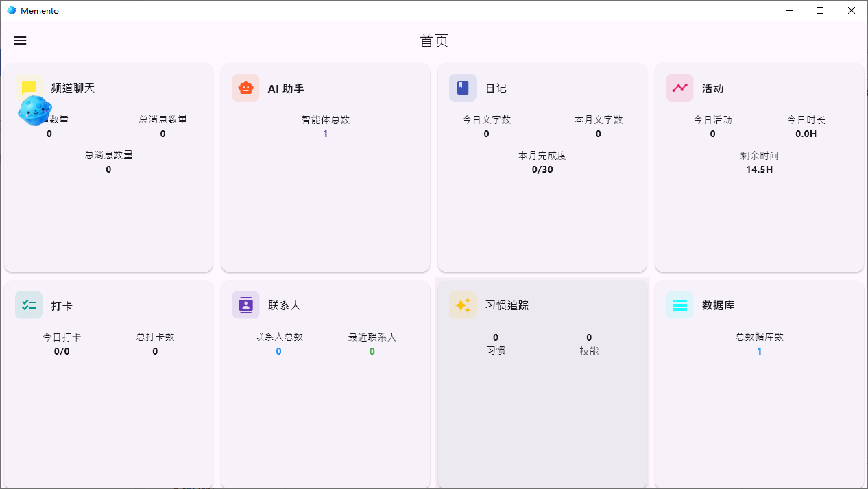Click the 活动 pink chart line icon
Image resolution: width=868 pixels, height=489 pixels.
point(679,88)
